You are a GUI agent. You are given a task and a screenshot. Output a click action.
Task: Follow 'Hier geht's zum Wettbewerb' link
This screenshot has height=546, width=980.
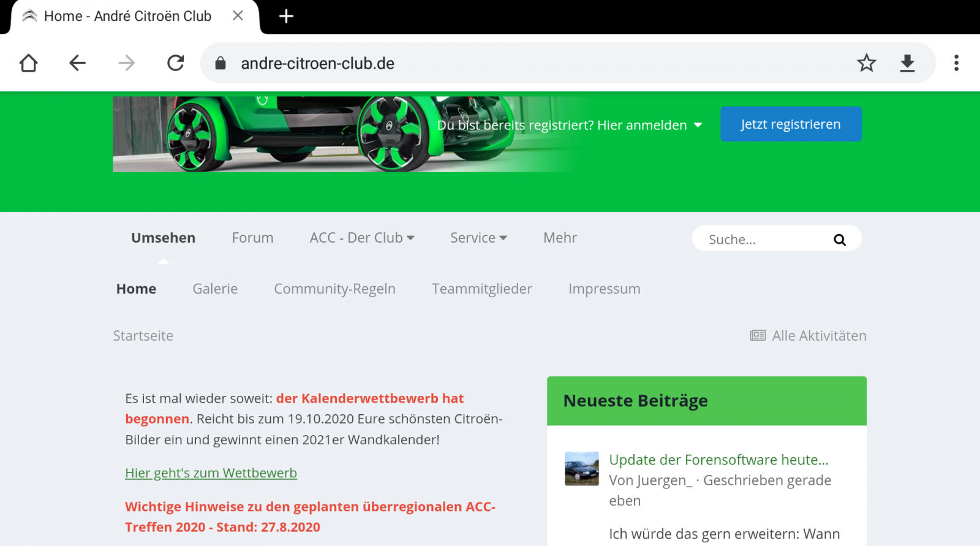coord(211,473)
